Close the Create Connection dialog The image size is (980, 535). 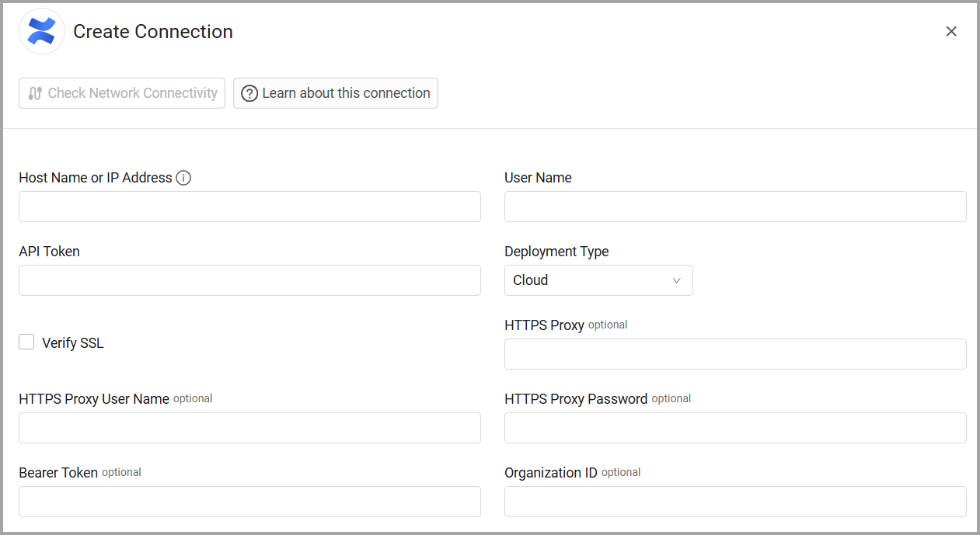coord(951,31)
